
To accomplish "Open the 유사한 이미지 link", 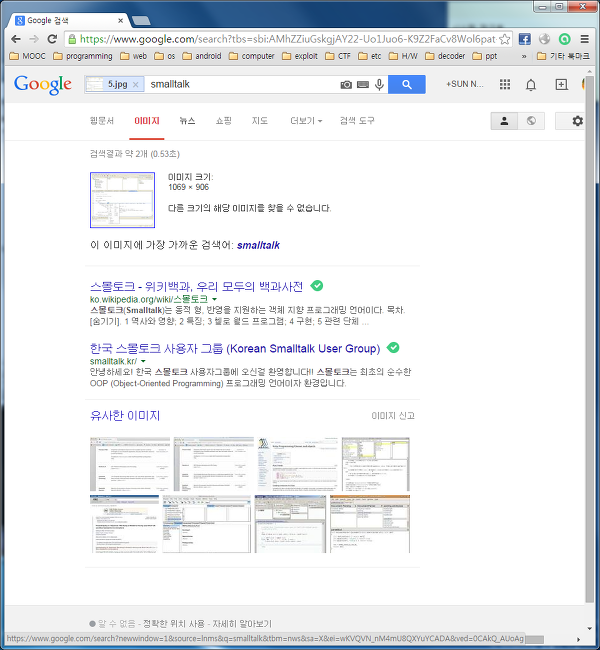I will 125,415.
